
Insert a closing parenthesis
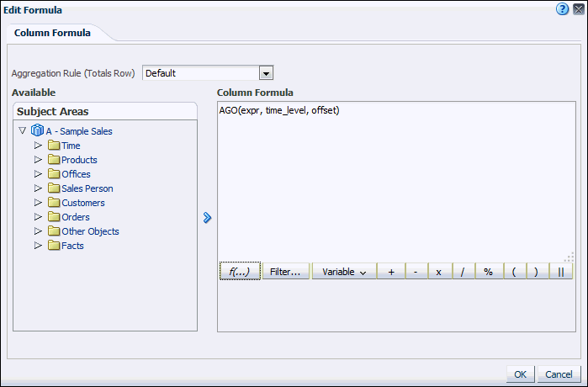536,272
